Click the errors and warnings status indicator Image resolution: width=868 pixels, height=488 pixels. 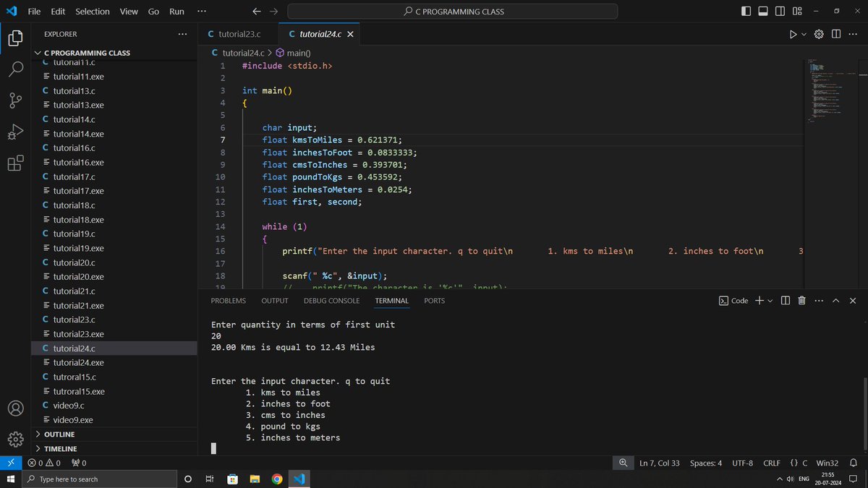pos(44,463)
